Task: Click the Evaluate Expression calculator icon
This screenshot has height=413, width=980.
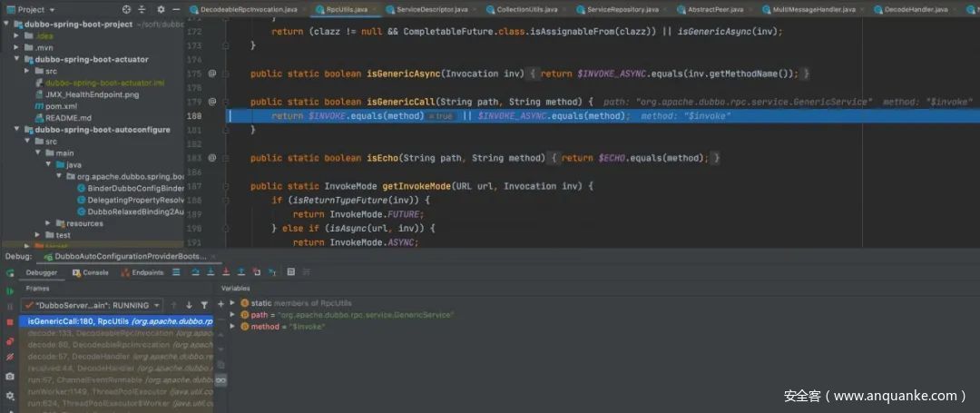Action: (290, 271)
